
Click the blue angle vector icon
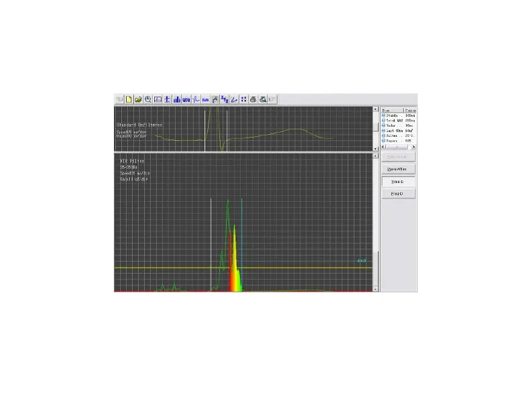[x=234, y=99]
